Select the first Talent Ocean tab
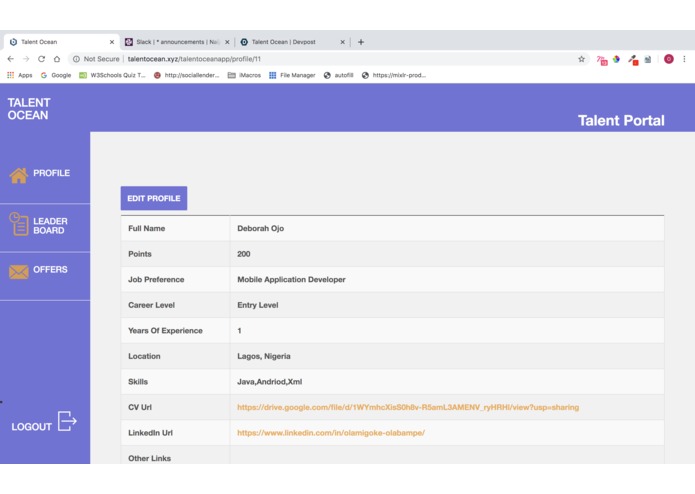The width and height of the screenshot is (695, 494). click(61, 42)
